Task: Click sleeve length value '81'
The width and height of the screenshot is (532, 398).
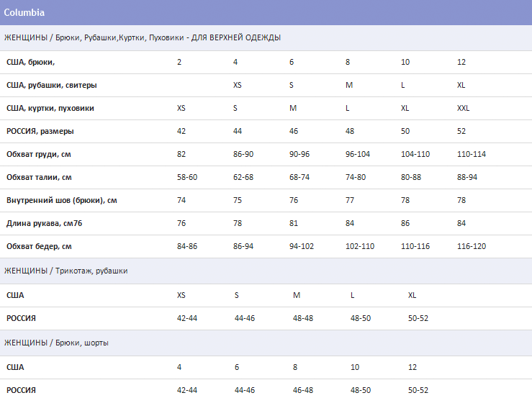Action: tap(294, 224)
